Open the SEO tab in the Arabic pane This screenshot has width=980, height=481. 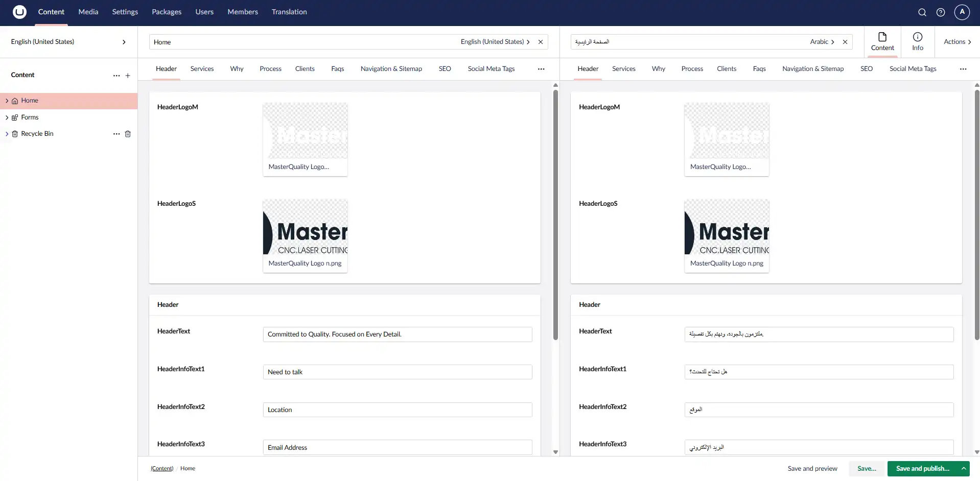point(867,69)
